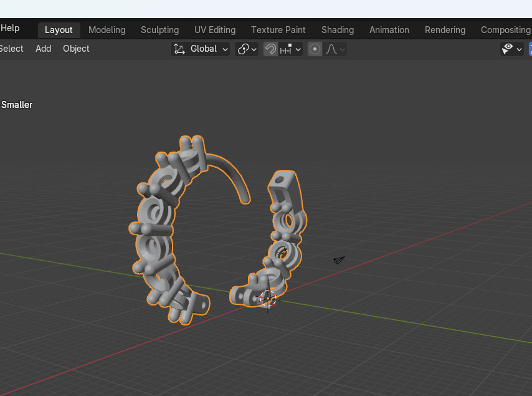Open the Animation workspace tab

(x=389, y=30)
